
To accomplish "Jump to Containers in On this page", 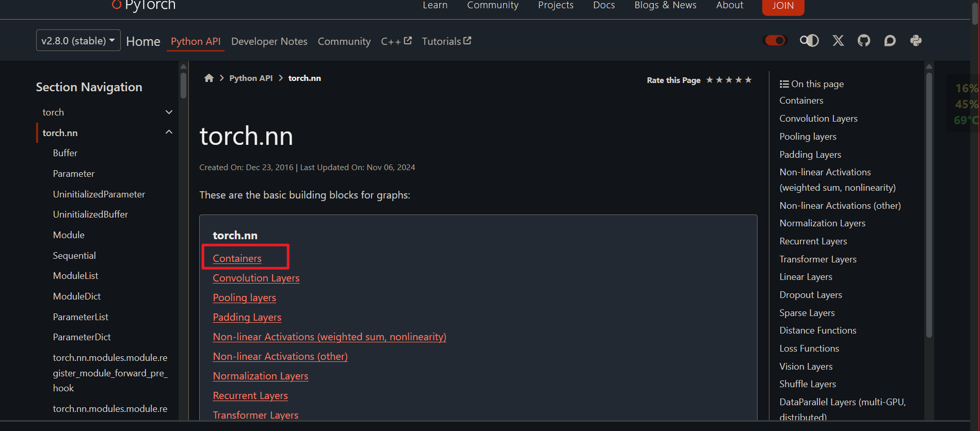I will tap(801, 101).
